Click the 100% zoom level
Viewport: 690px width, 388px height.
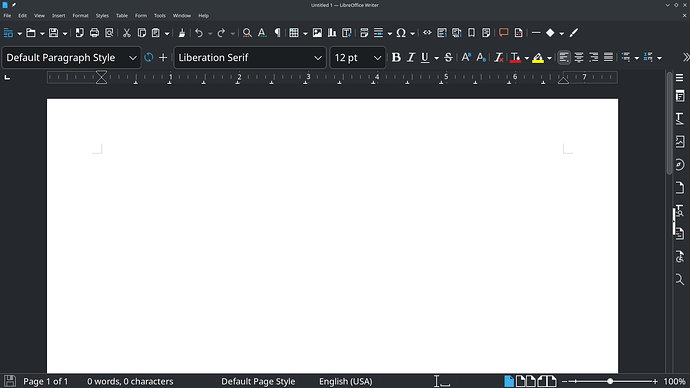pyautogui.click(x=675, y=381)
